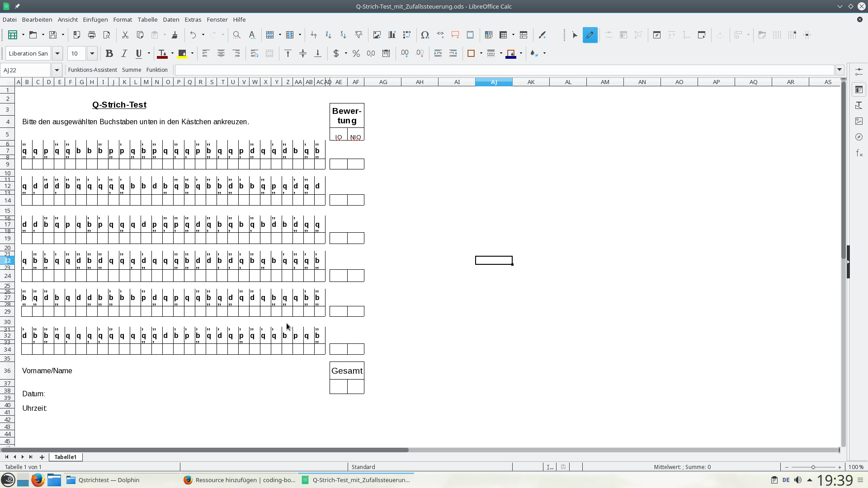Open highlighting color dropdown arrow

point(192,53)
